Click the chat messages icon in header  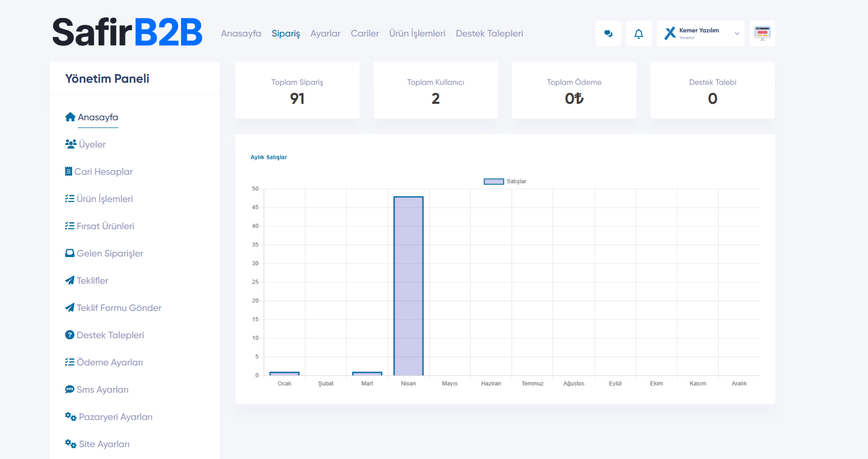pyautogui.click(x=608, y=34)
